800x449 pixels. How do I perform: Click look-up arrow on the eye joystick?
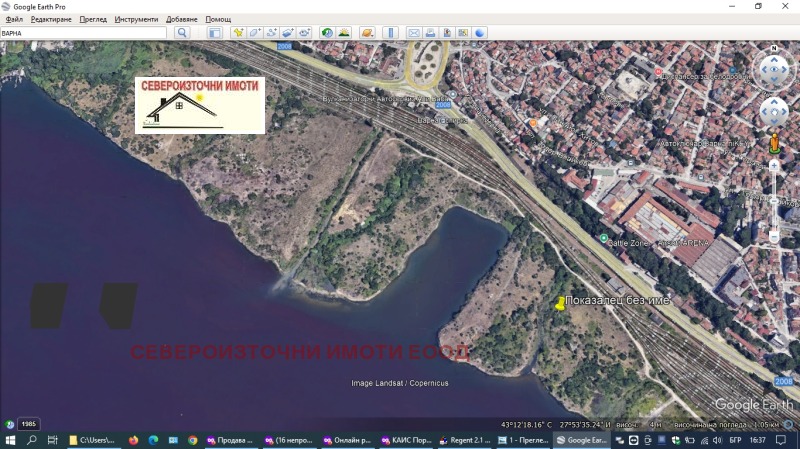(x=774, y=59)
